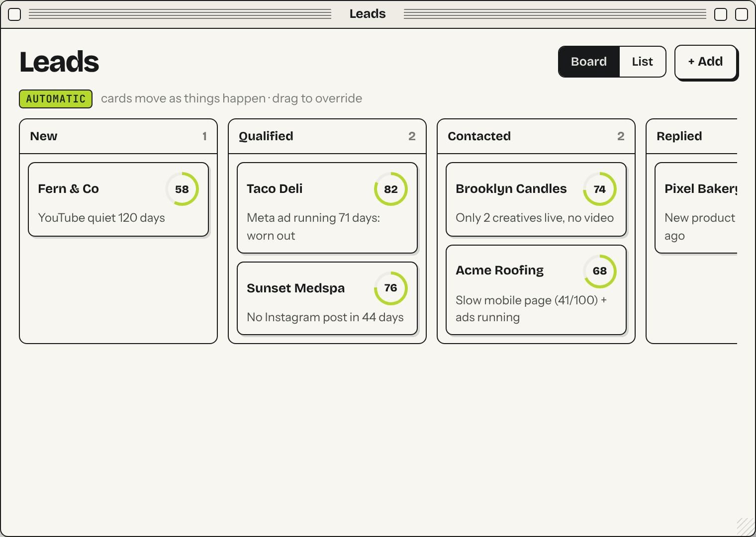Click the 'drag to override' hint text

[317, 98]
